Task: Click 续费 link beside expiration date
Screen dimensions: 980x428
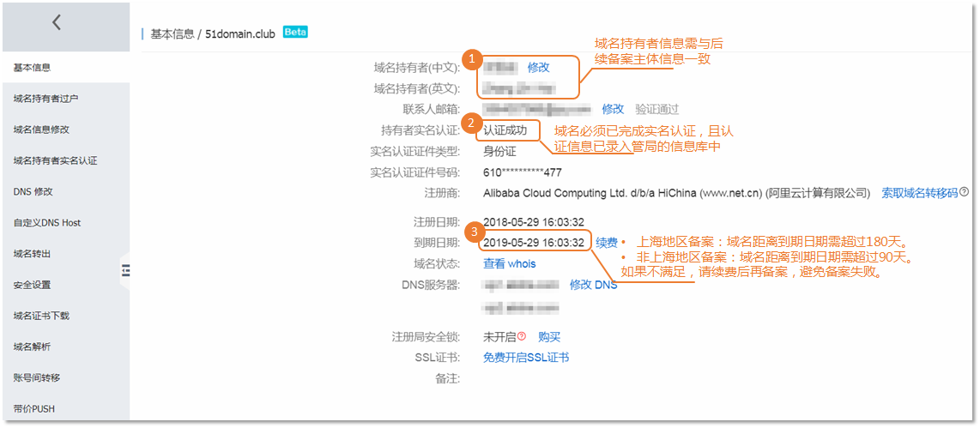Action: 606,243
